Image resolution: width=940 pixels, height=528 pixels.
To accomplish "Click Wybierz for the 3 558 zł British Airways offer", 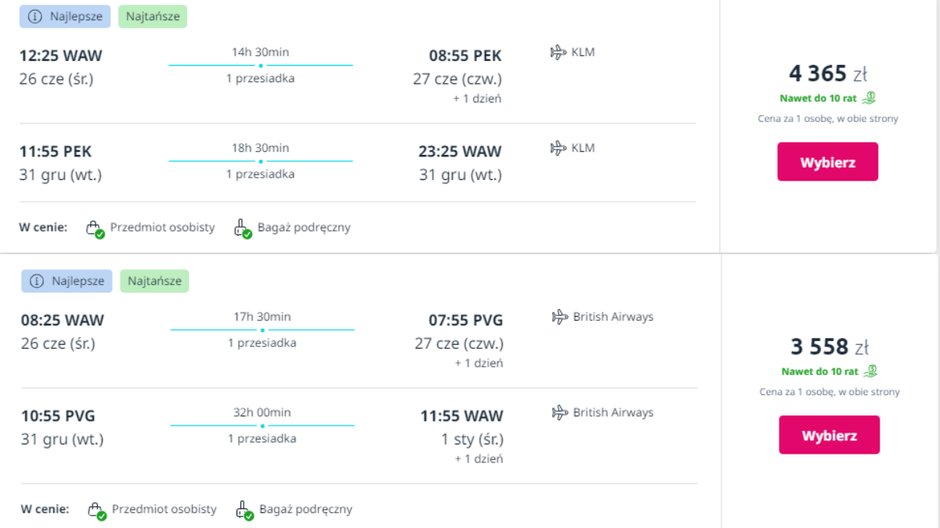I will pos(829,435).
